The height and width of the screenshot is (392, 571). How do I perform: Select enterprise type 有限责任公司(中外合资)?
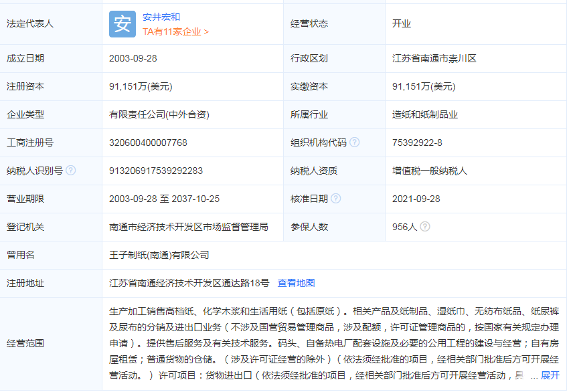159,114
